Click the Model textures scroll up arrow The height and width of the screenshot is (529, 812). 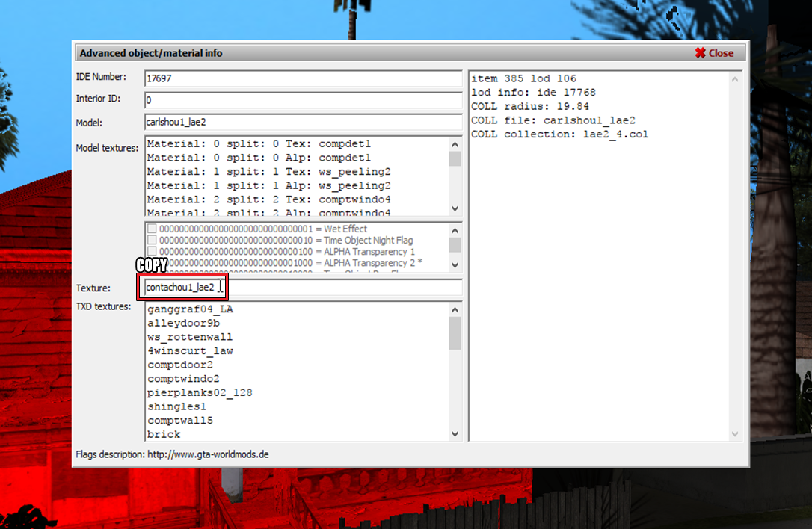(x=455, y=144)
